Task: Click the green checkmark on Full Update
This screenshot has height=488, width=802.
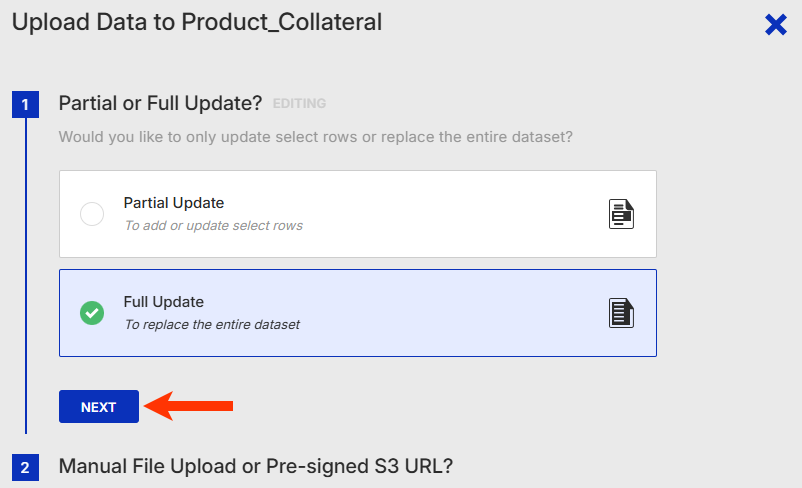Action: pyautogui.click(x=92, y=313)
